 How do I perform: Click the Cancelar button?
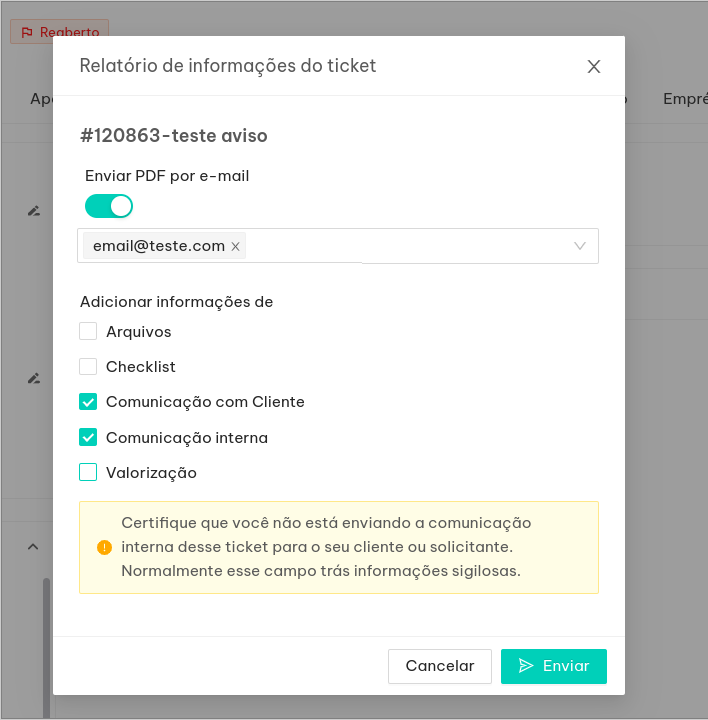click(x=439, y=666)
